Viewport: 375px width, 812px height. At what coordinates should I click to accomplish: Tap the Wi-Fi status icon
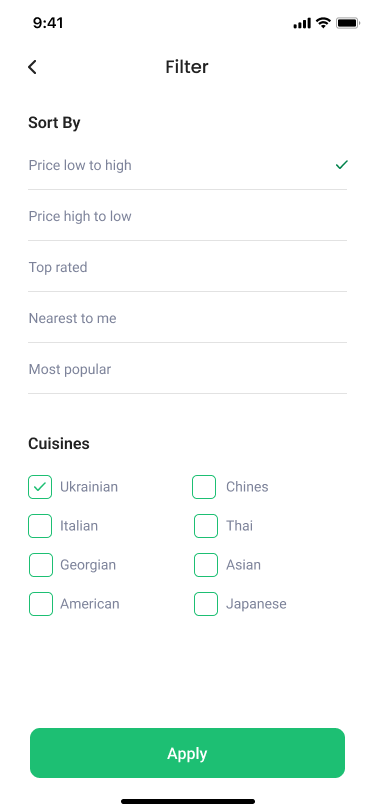pos(323,23)
